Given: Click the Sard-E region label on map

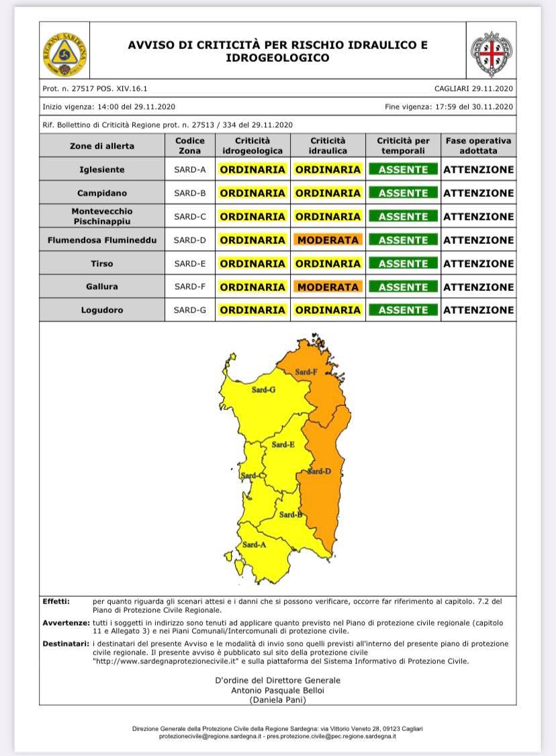Looking at the screenshot, I should coord(283,444).
